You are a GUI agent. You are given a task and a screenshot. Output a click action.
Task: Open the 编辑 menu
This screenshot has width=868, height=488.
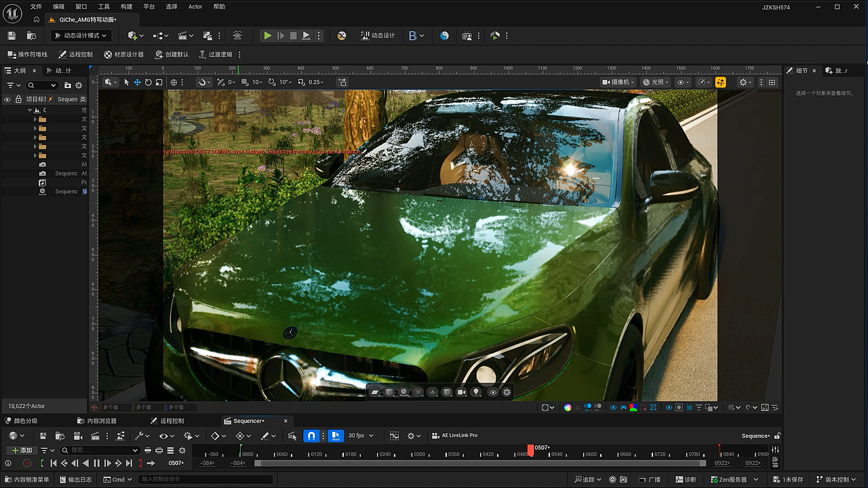pyautogui.click(x=59, y=7)
